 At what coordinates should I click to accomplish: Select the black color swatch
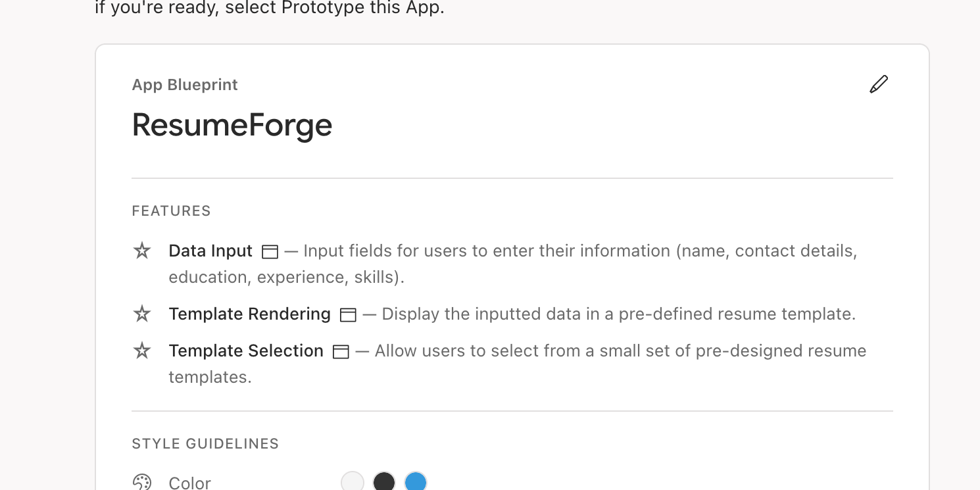pyautogui.click(x=384, y=481)
